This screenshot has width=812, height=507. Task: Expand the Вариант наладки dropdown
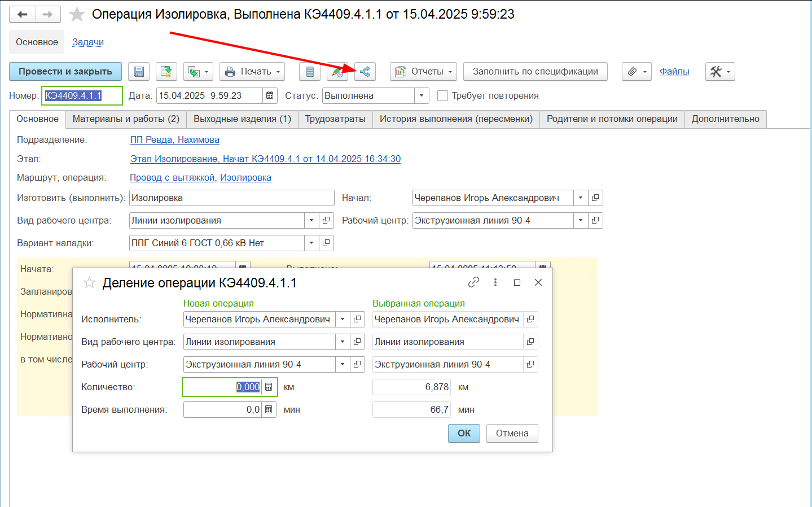311,243
